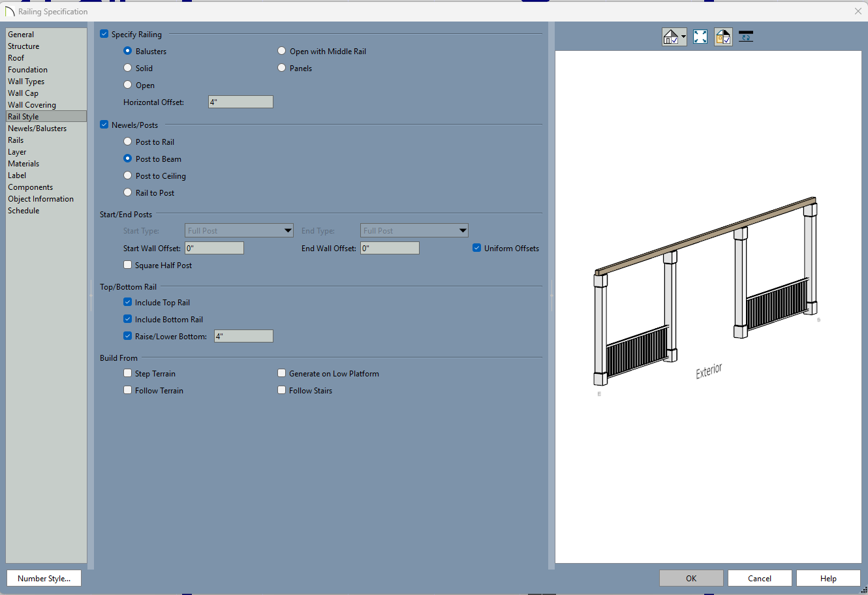Enable the Follow Terrain checkbox

[128, 390]
